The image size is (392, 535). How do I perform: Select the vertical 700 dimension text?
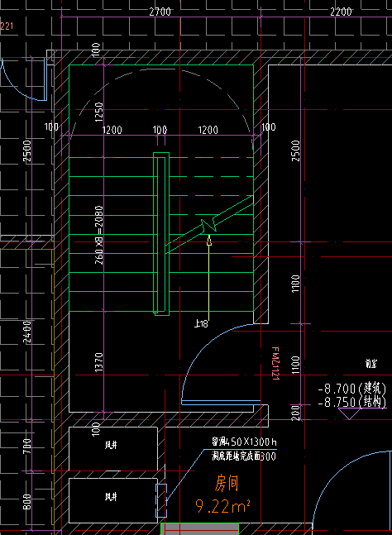tap(27, 447)
